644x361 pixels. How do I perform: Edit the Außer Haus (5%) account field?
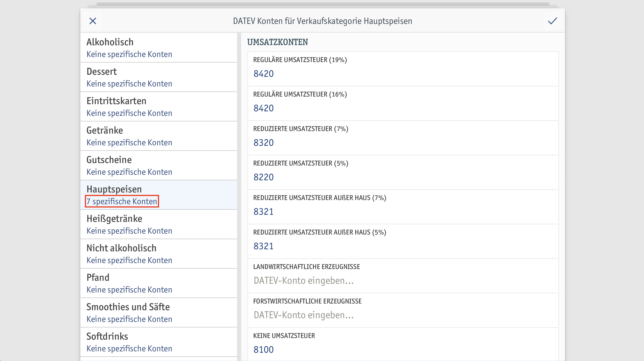pos(403,242)
